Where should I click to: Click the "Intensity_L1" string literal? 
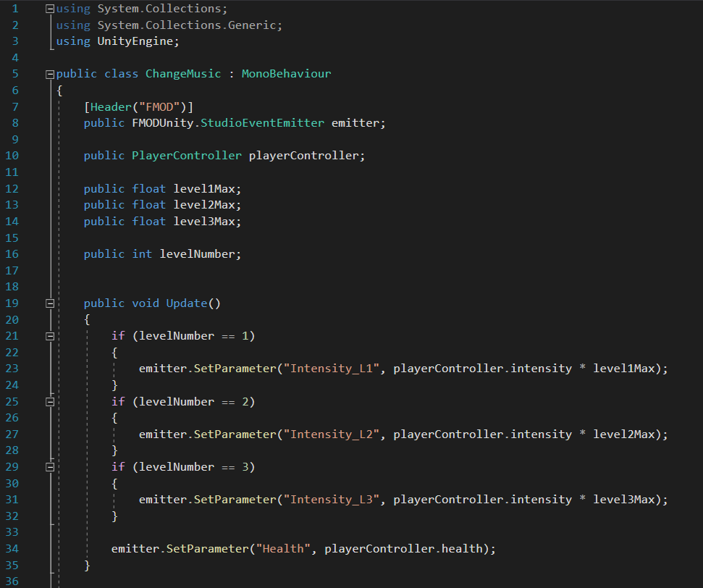click(331, 369)
